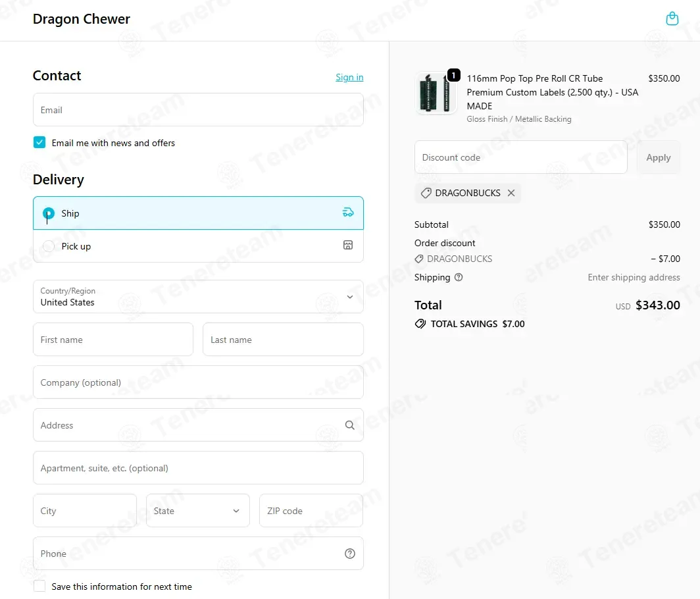Click the total savings tag icon

(x=420, y=324)
